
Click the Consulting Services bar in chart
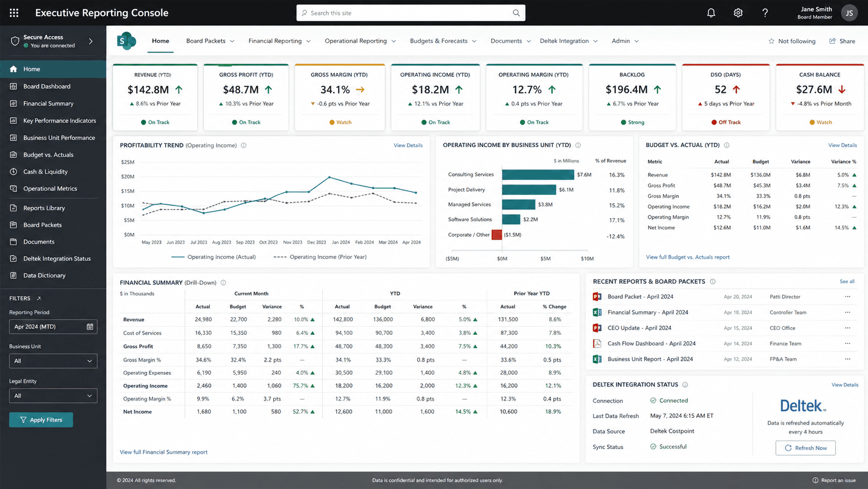click(x=538, y=175)
